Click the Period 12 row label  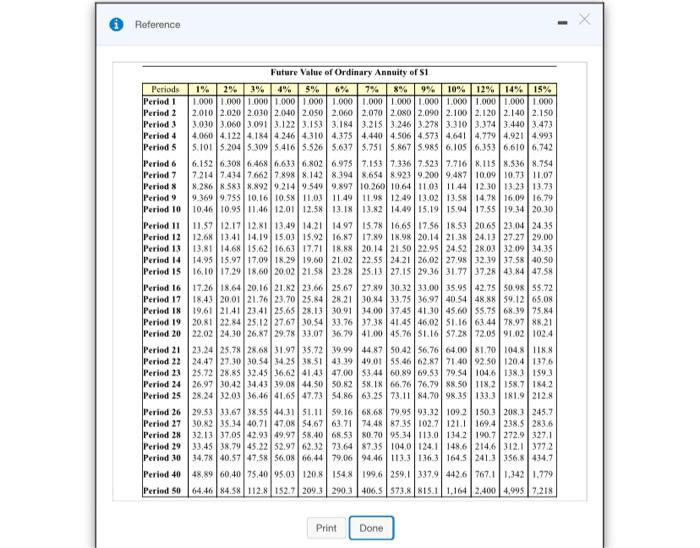(162, 237)
